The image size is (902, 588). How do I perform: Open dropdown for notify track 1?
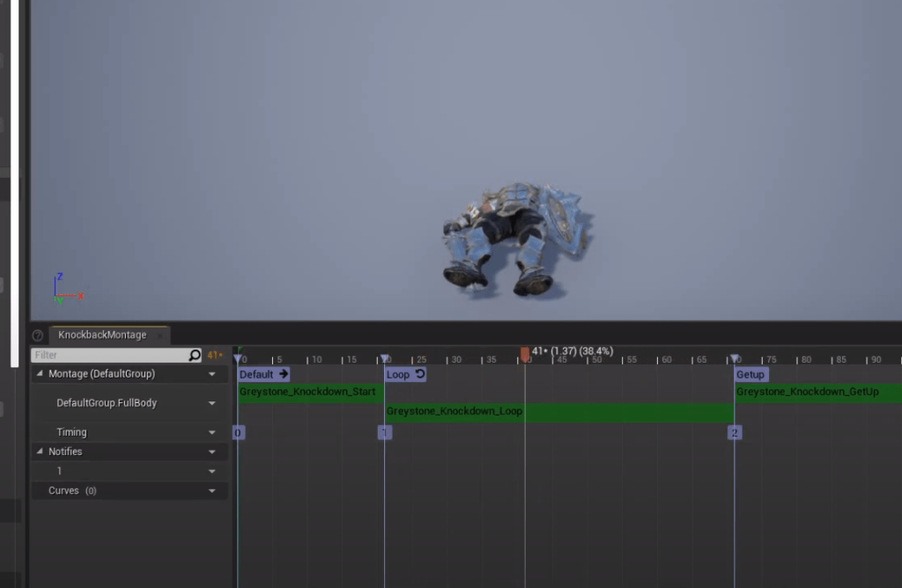pyautogui.click(x=211, y=472)
